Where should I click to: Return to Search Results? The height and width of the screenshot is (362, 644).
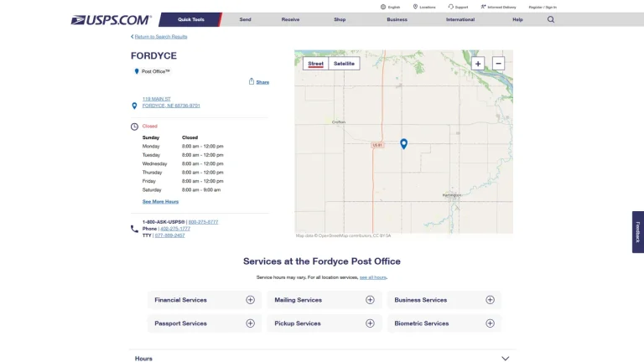159,37
